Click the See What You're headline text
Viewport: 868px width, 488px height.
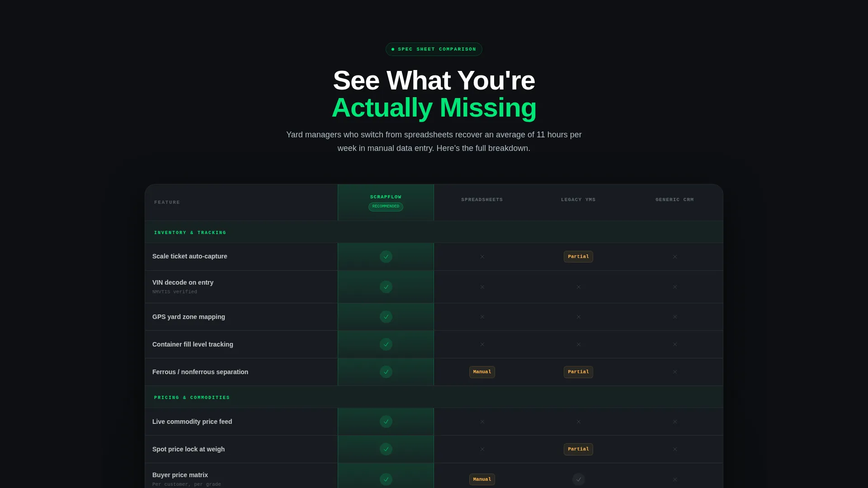pos(434,80)
